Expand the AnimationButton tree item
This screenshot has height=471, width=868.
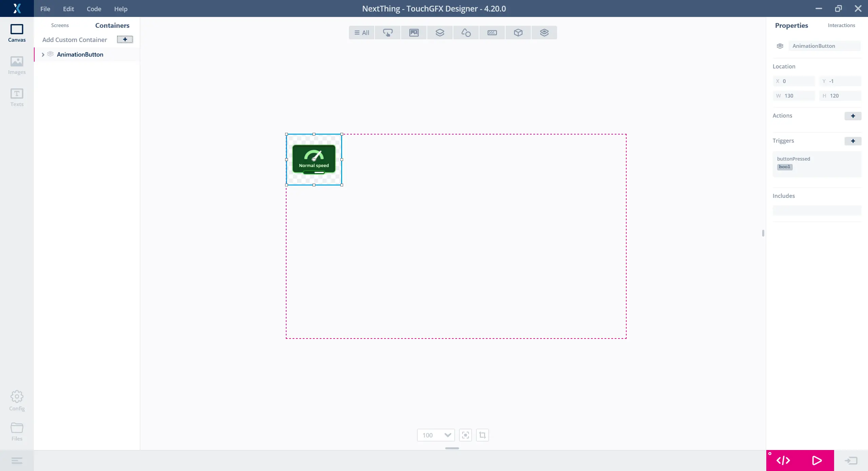(43, 55)
